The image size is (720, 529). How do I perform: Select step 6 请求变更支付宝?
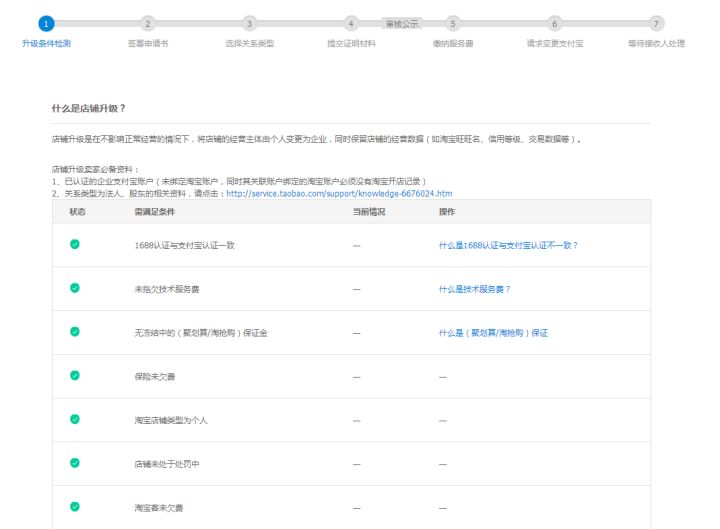(555, 23)
